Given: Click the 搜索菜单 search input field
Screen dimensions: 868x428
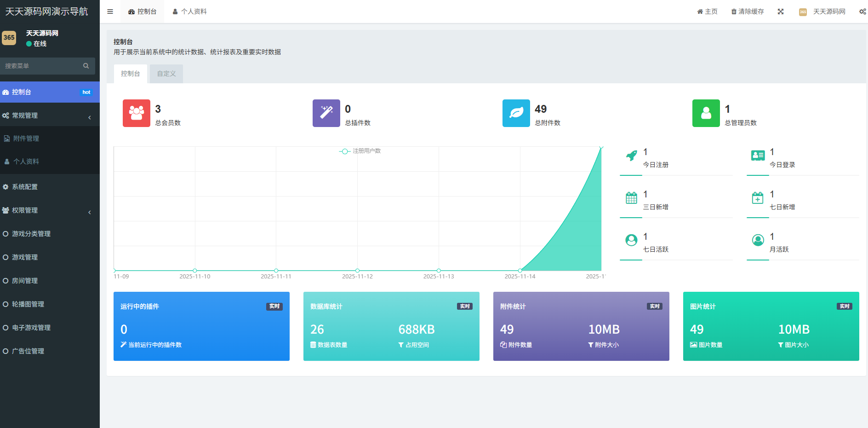Looking at the screenshot, I should (41, 66).
